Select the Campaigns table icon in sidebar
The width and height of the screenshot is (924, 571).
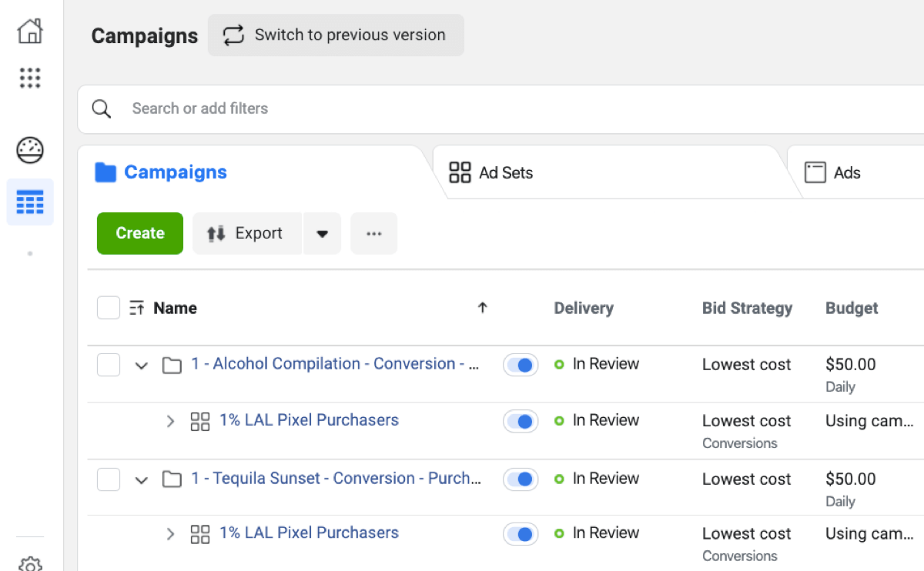(30, 202)
